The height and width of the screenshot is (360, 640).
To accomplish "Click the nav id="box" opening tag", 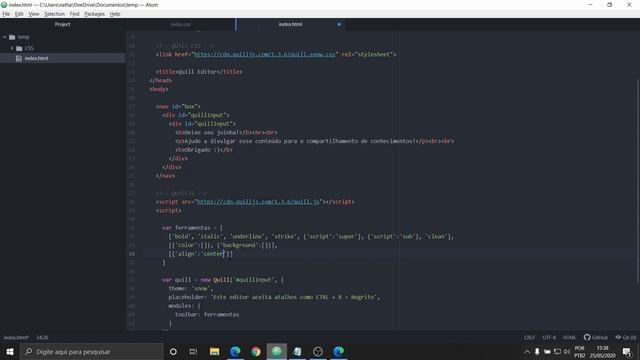I will click(178, 107).
